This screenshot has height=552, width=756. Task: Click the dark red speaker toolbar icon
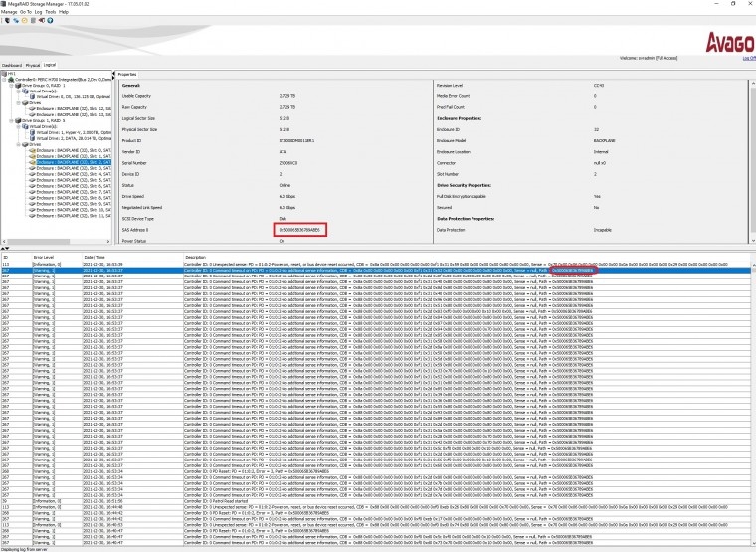pyautogui.click(x=42, y=20)
